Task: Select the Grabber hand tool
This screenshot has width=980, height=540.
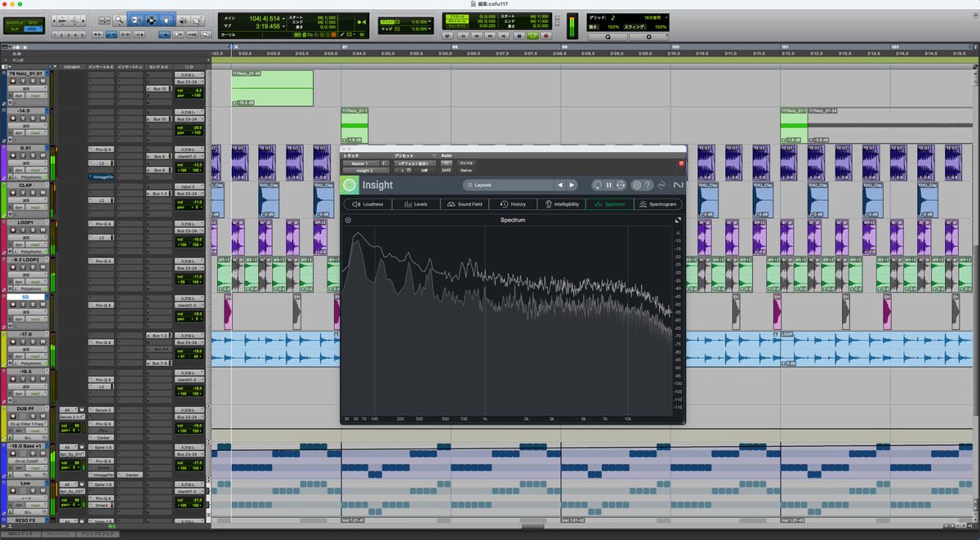Action: tap(166, 20)
